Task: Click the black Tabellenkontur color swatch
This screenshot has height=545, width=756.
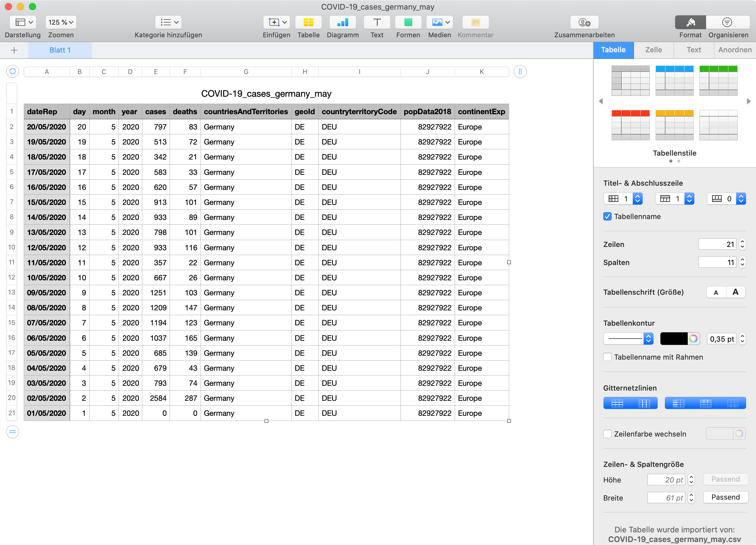Action: (x=673, y=339)
